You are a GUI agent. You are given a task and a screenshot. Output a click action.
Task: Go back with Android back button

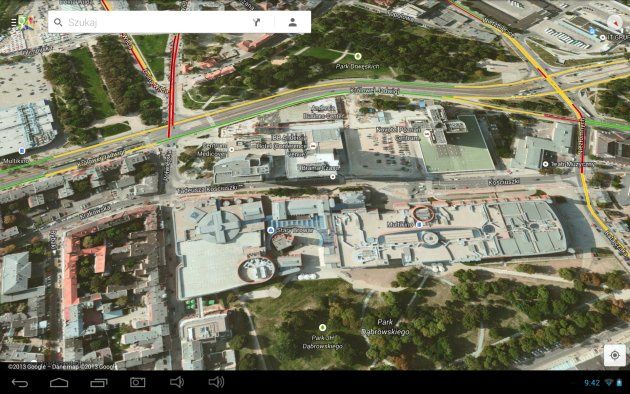point(20,383)
